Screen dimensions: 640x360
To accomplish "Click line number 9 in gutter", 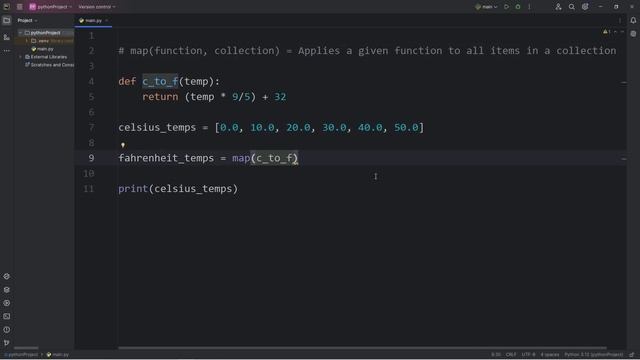I will coord(91,158).
